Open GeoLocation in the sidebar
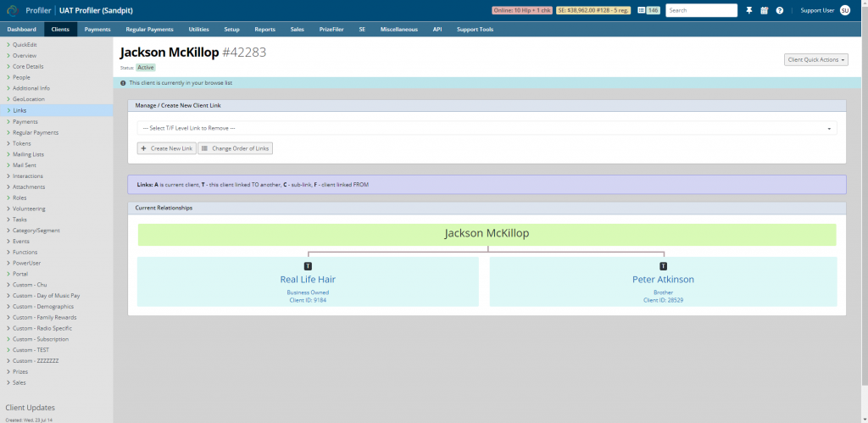 tap(29, 99)
